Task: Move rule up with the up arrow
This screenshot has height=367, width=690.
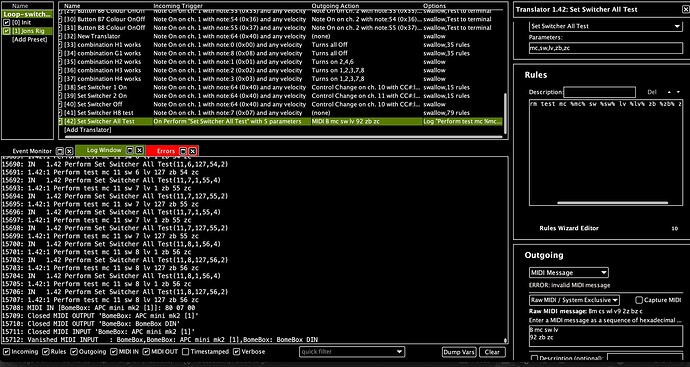Action: pos(670,92)
